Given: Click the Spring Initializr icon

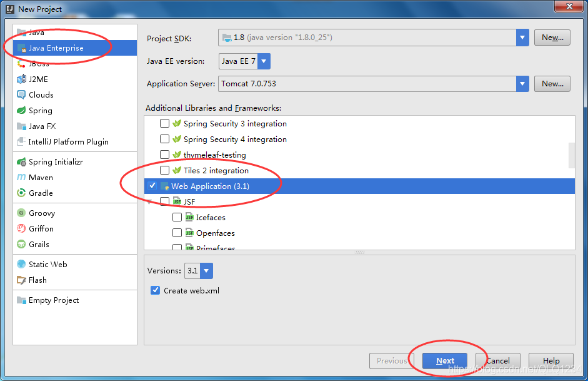Looking at the screenshot, I should [x=21, y=162].
